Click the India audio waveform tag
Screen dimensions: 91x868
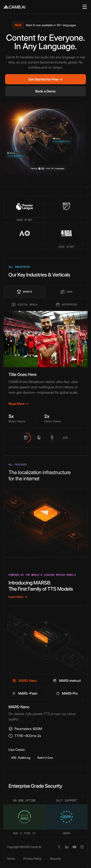(x=62, y=140)
